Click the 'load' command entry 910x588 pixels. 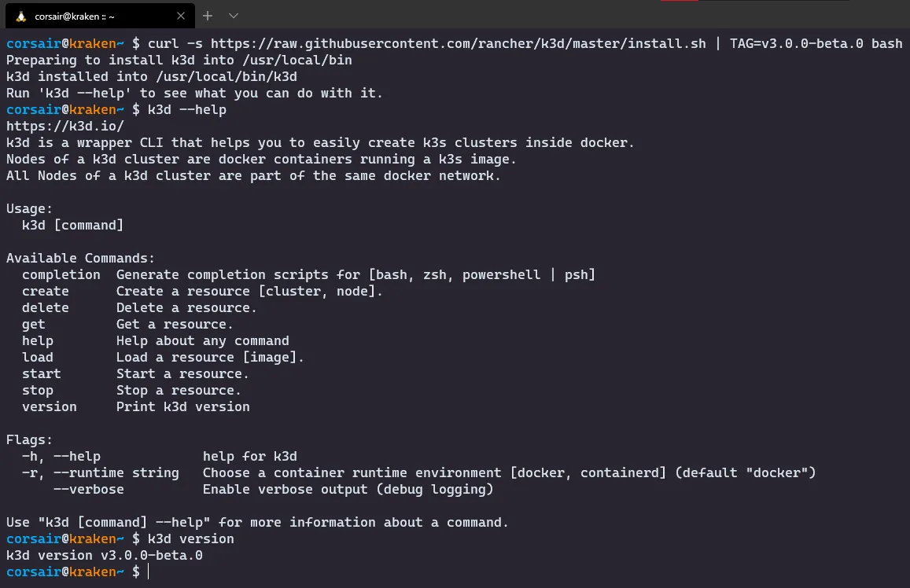(x=38, y=357)
